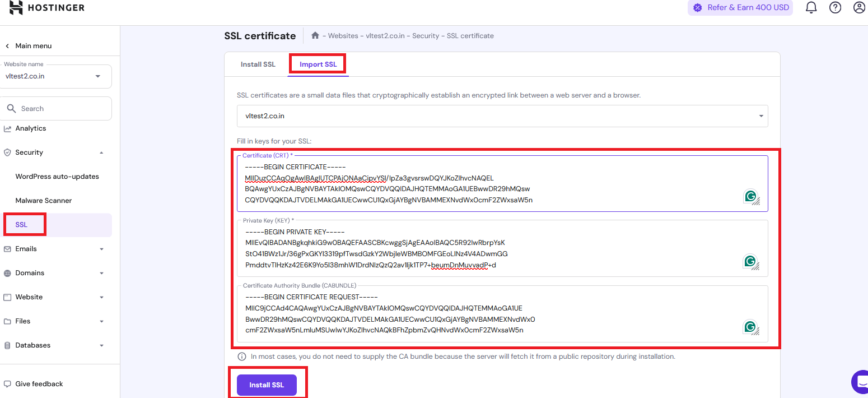
Task: Open the notifications bell
Action: coord(811,8)
